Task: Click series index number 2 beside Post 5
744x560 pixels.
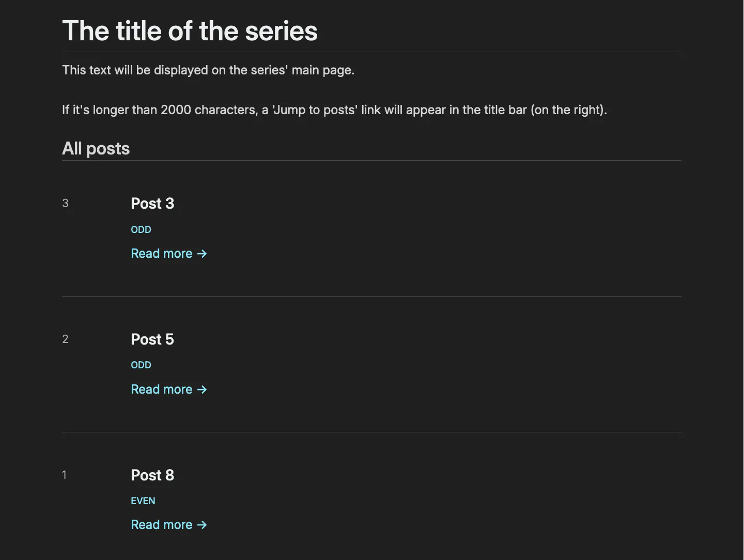Action: 65,339
